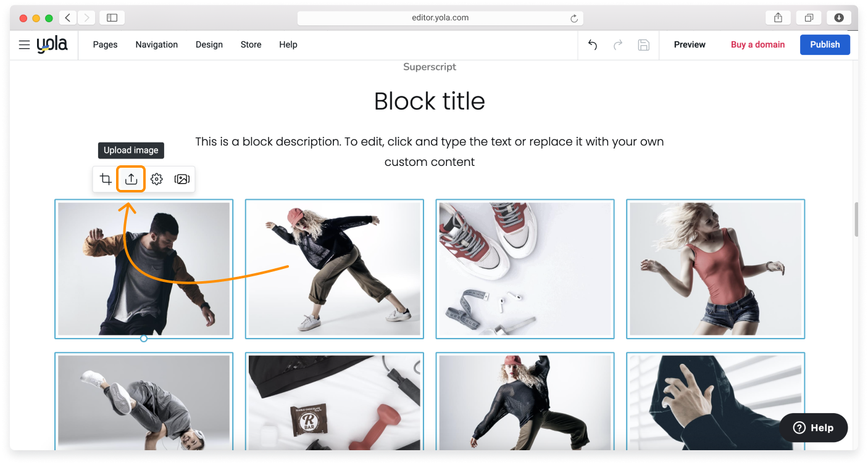This screenshot has width=868, height=465.
Task: Click the Share icon in the browser toolbar
Action: pyautogui.click(x=777, y=17)
